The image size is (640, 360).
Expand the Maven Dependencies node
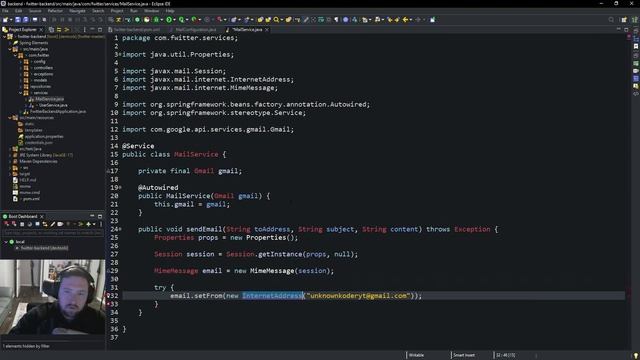10,161
